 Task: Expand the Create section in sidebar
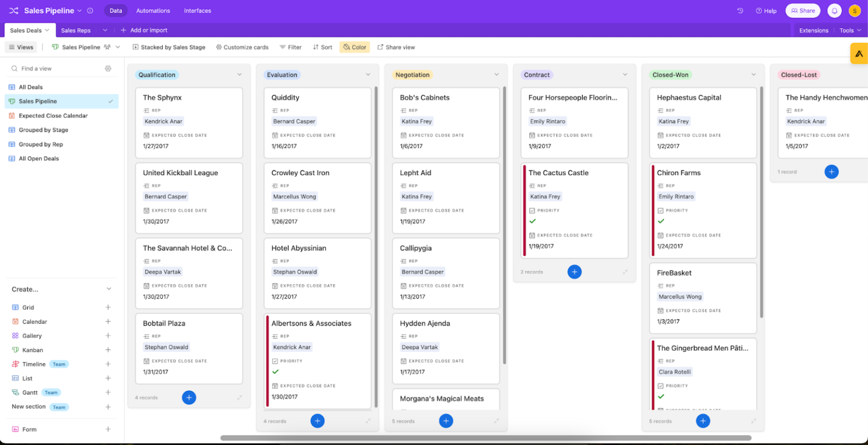click(108, 289)
